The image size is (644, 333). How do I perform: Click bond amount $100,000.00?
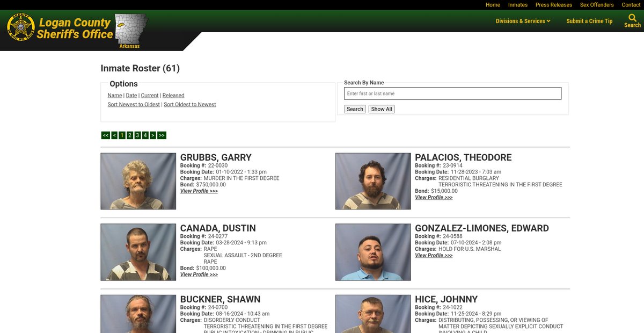[x=211, y=269]
